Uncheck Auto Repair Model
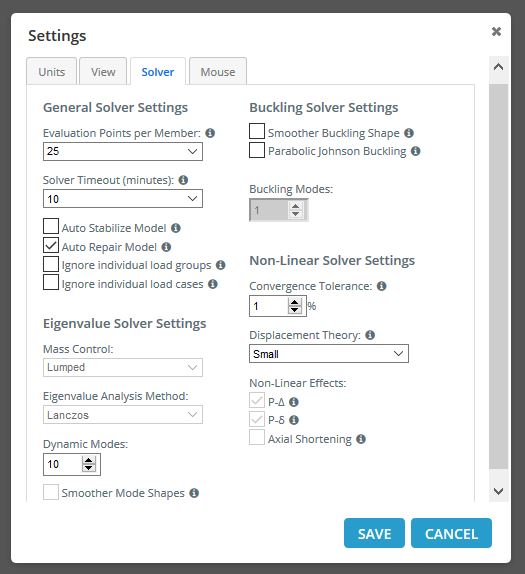The width and height of the screenshot is (525, 574). (x=51, y=245)
